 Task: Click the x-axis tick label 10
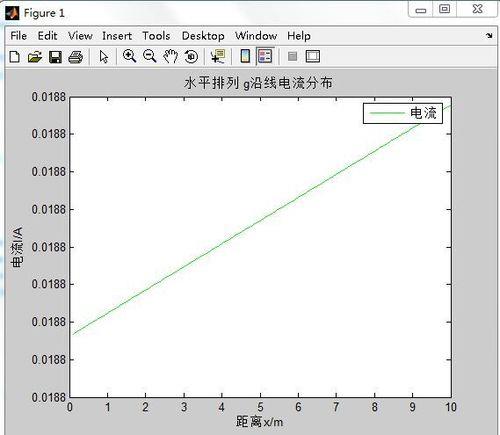click(451, 407)
